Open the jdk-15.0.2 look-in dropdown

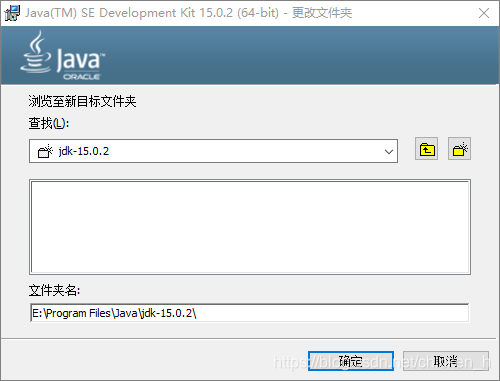tap(213, 151)
